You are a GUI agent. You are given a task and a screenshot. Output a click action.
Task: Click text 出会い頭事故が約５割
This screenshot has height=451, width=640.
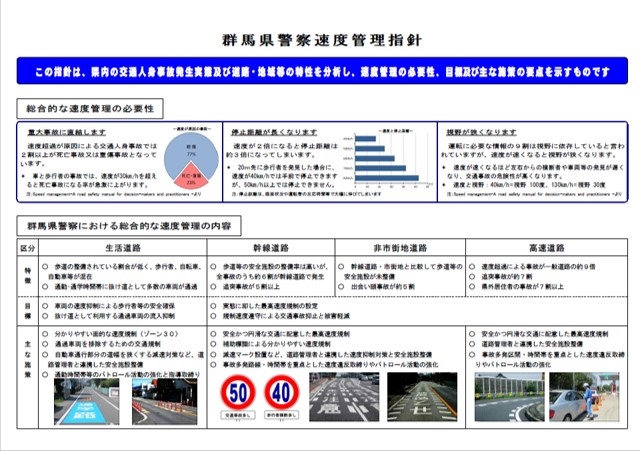[383, 287]
